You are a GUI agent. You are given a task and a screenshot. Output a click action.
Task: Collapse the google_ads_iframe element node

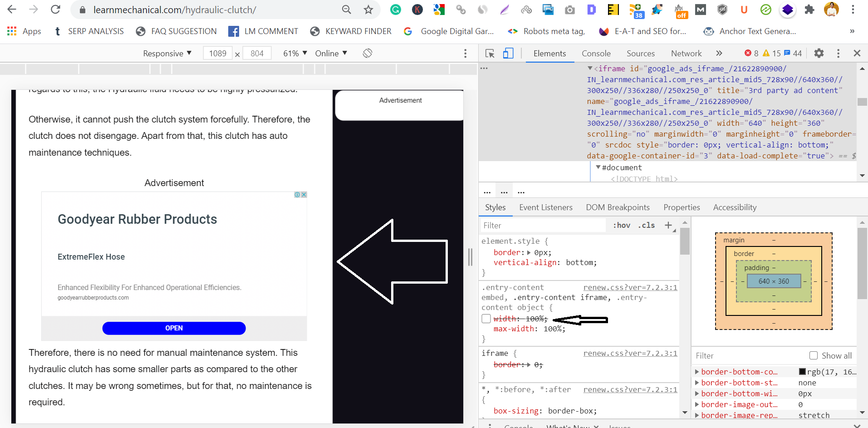(x=590, y=69)
